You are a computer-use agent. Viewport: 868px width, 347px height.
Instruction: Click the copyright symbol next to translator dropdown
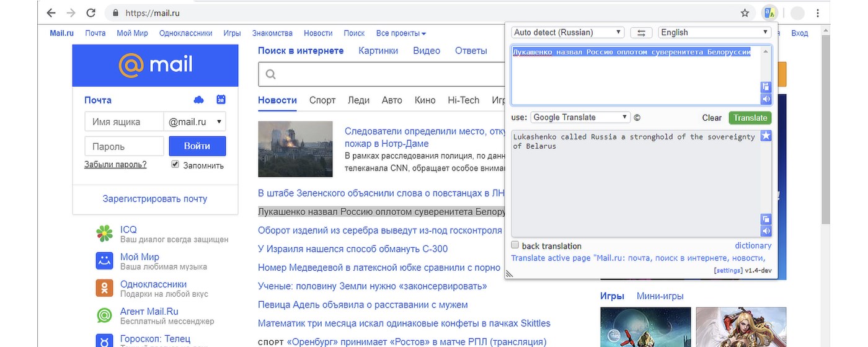tap(637, 118)
